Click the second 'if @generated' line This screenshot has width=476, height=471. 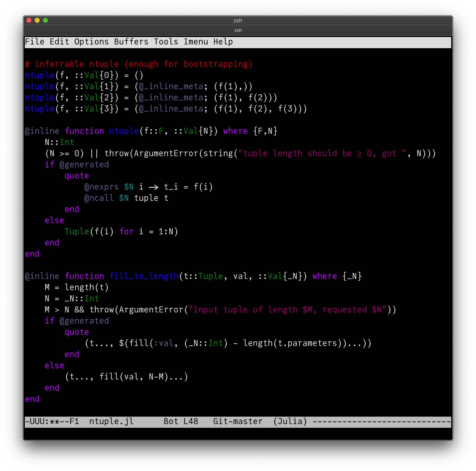(77, 320)
